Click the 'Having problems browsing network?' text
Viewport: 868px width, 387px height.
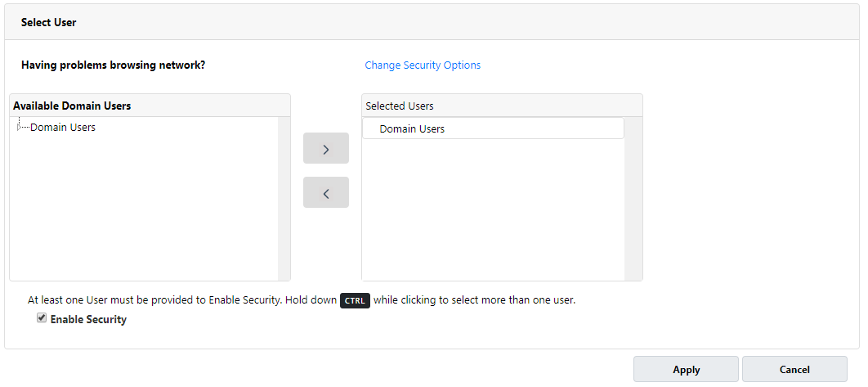(113, 65)
